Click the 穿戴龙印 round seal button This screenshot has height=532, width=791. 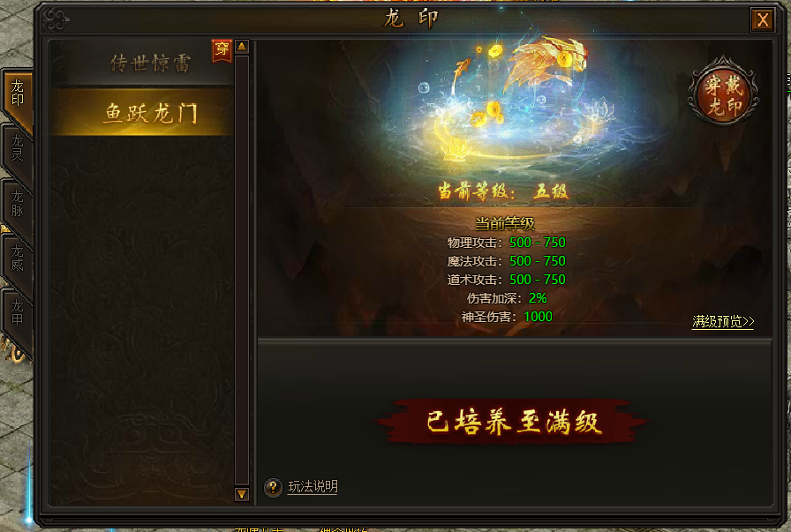pos(723,91)
